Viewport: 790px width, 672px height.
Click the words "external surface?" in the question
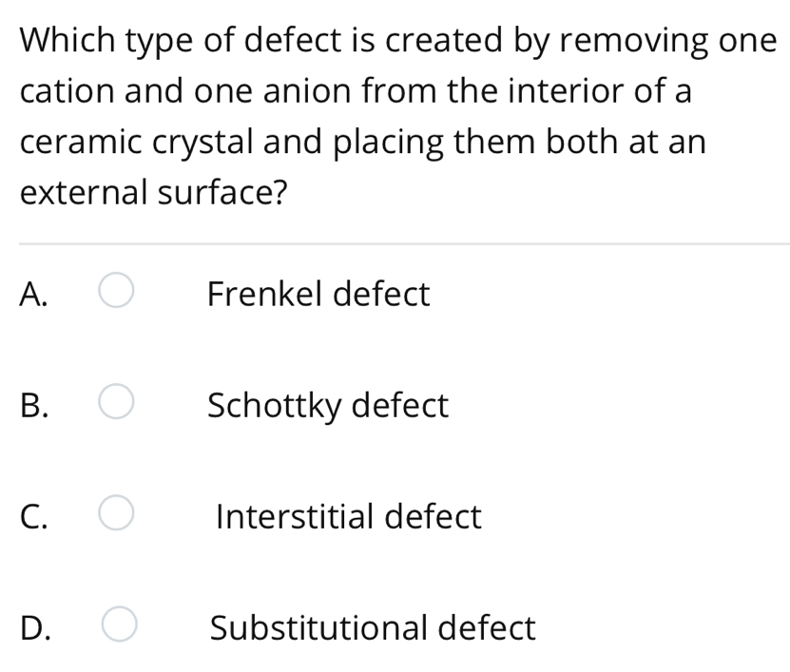[x=154, y=193]
